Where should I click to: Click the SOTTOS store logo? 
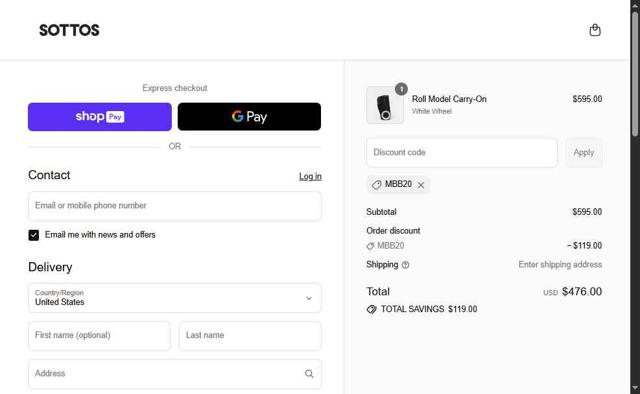69,30
